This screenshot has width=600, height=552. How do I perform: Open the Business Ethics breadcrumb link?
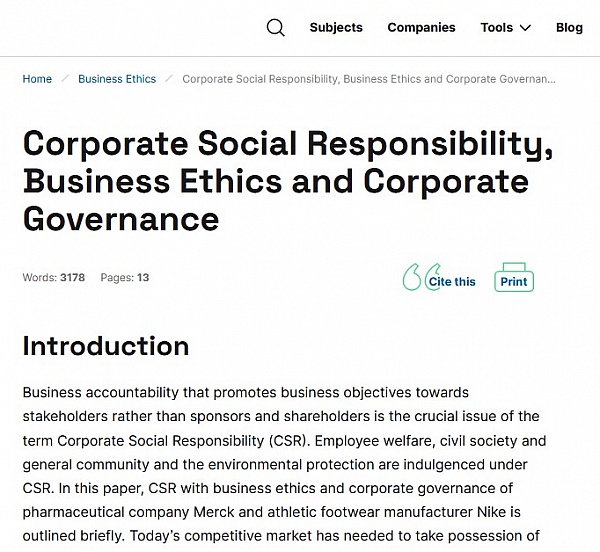tap(117, 79)
